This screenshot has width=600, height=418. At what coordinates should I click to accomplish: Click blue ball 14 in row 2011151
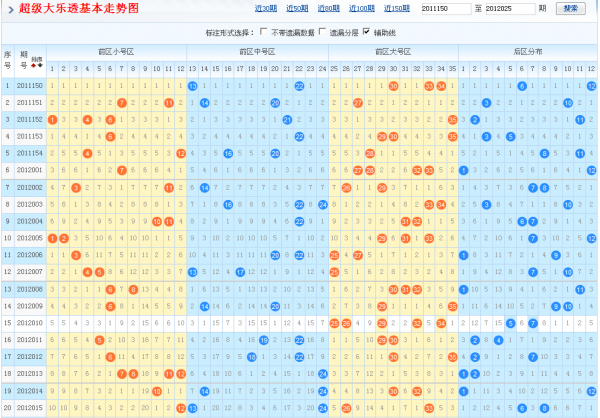click(204, 103)
